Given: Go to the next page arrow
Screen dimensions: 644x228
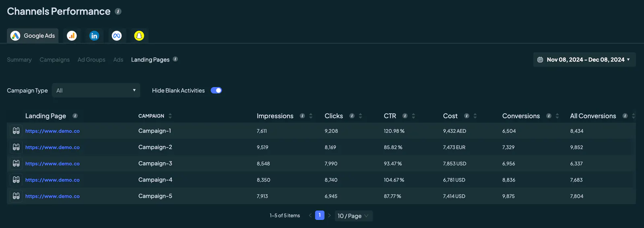Looking at the screenshot, I should click(329, 216).
